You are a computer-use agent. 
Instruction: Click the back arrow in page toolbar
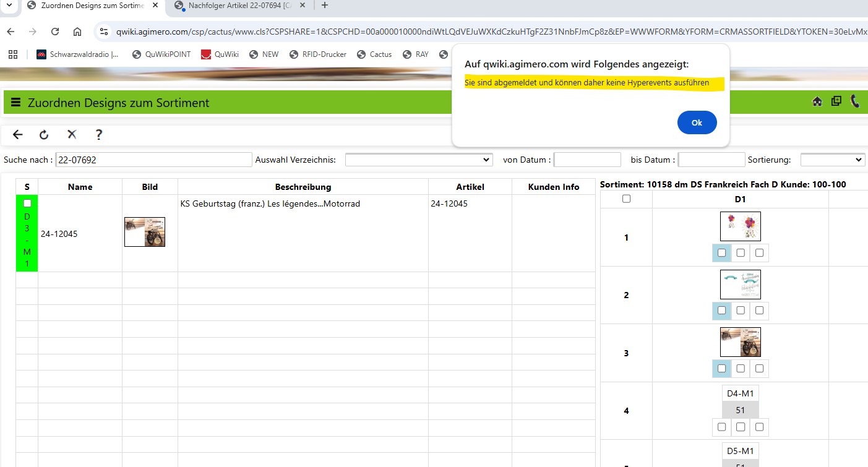(17, 135)
